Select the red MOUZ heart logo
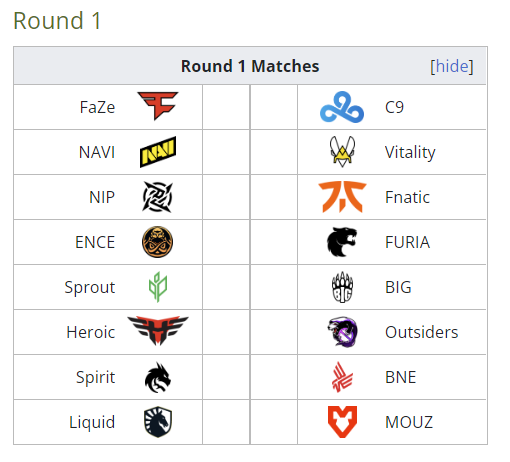 pos(342,422)
